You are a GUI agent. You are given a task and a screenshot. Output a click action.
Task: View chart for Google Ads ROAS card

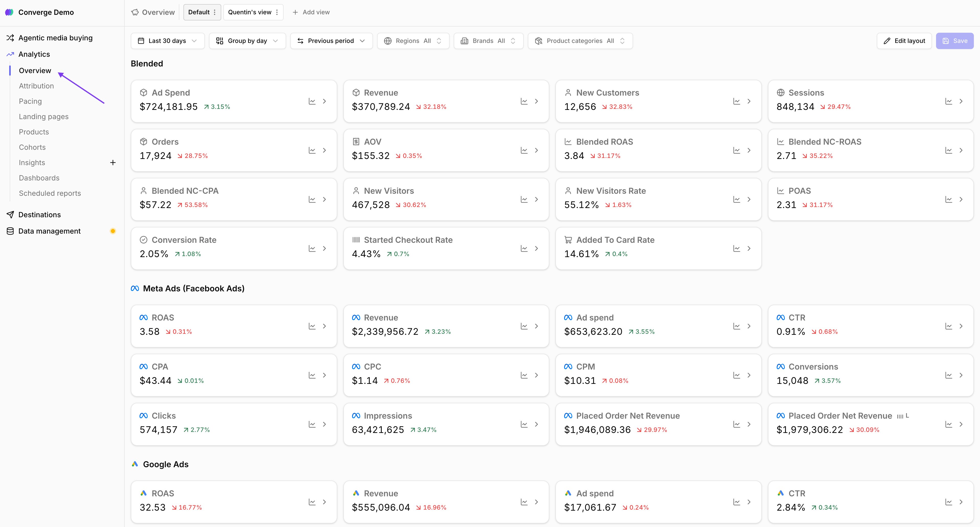pos(312,502)
